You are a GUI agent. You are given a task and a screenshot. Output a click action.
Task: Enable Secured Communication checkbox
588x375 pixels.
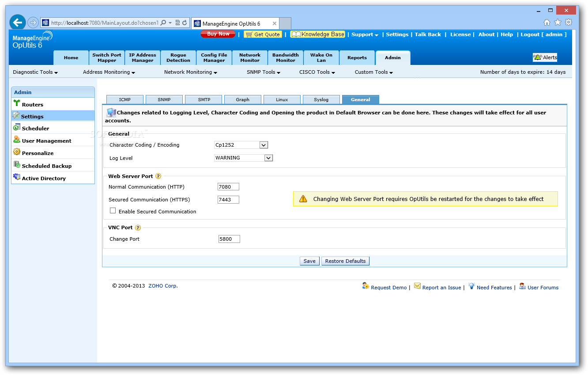pos(113,211)
